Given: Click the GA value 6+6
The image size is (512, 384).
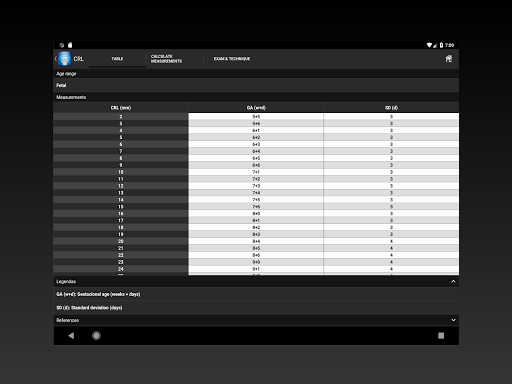Looking at the screenshot, I should [256, 165].
